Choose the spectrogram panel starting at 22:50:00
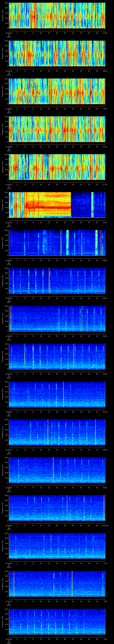 tap(57, 167)
